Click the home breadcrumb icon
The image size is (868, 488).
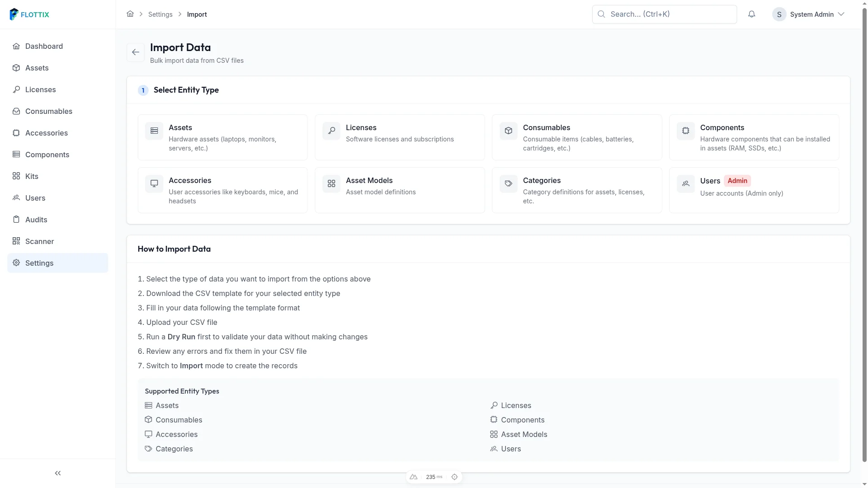click(x=130, y=14)
